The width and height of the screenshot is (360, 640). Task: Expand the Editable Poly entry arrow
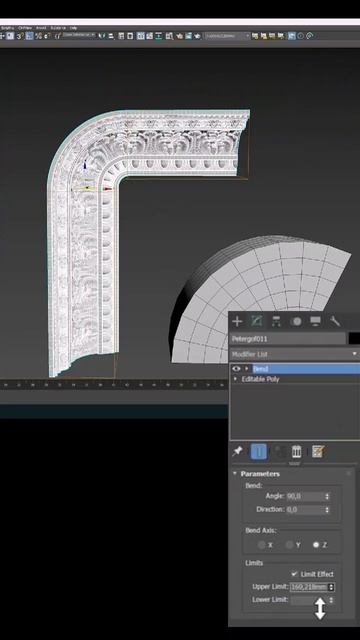pyautogui.click(x=235, y=379)
